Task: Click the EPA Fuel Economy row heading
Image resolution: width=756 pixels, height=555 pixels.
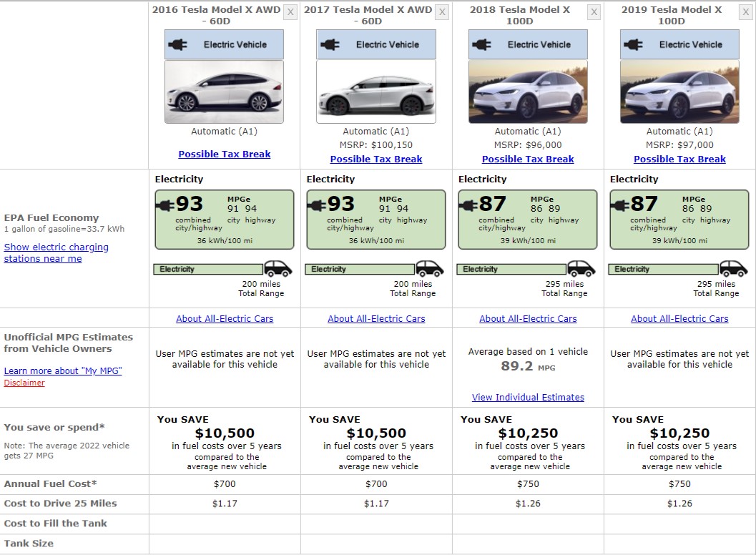Action: coord(51,218)
